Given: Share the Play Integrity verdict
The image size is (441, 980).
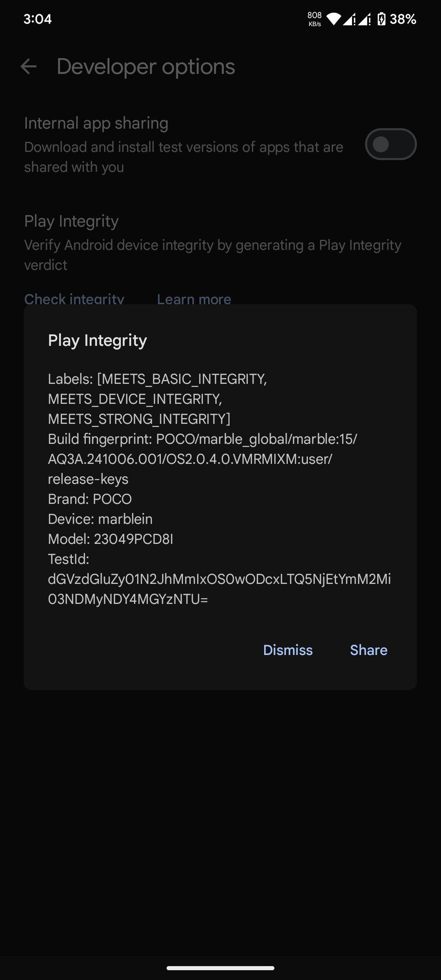Looking at the screenshot, I should click(x=369, y=650).
